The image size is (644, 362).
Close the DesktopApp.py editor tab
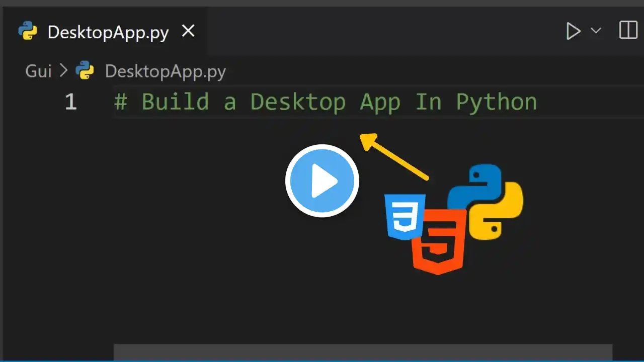pyautogui.click(x=188, y=31)
